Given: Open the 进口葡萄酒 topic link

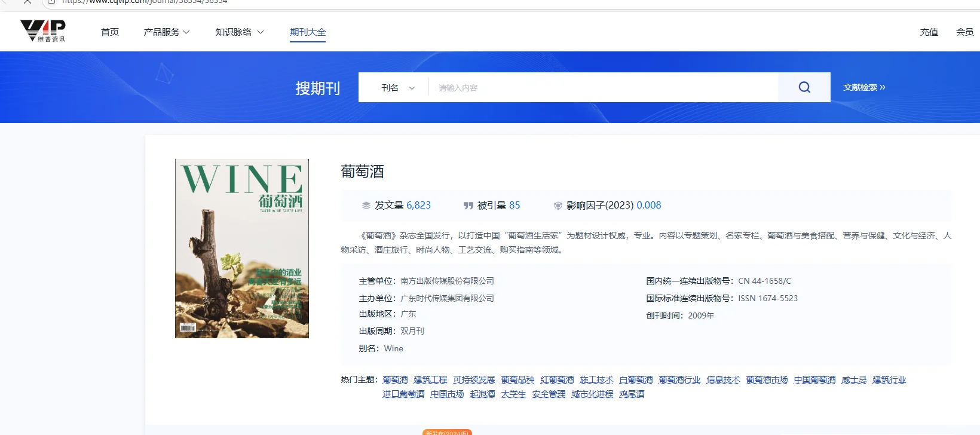Looking at the screenshot, I should pos(403,394).
